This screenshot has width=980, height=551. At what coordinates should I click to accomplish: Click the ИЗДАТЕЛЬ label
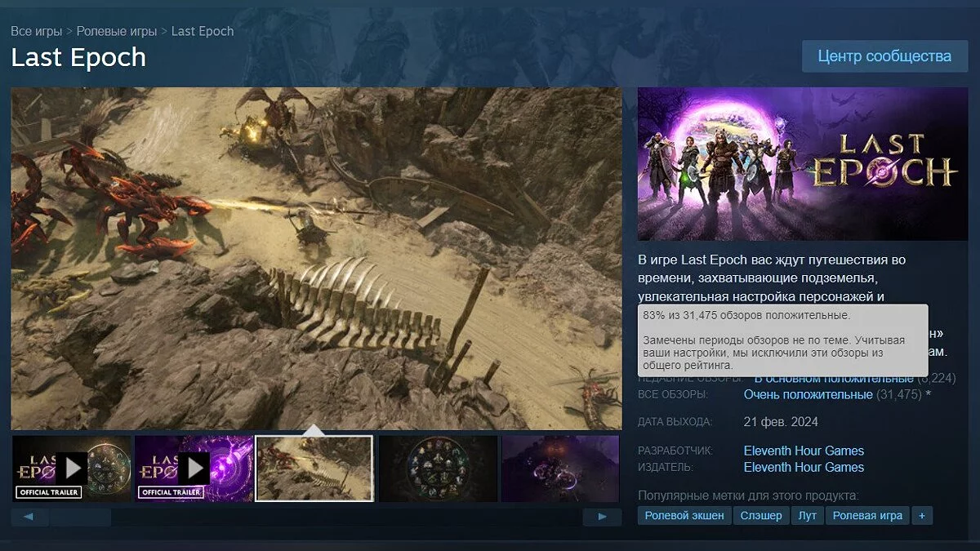pos(666,467)
